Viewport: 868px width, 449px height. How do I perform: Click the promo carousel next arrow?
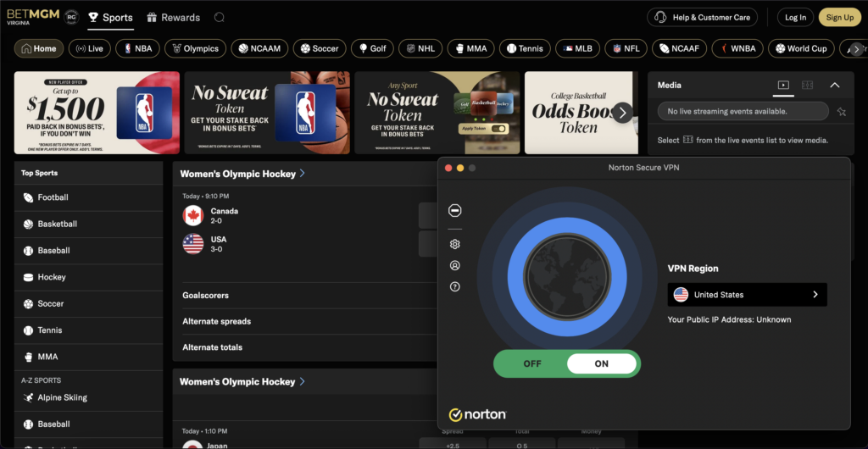point(623,113)
